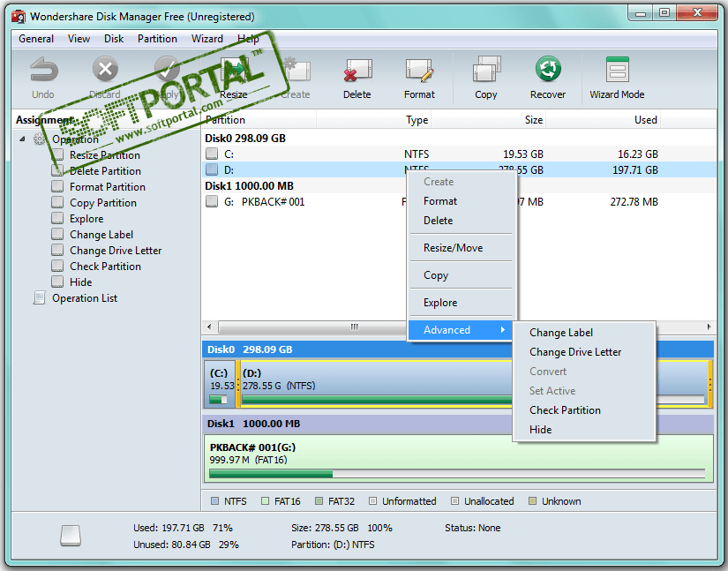Select PKBACK# 001(G:) block in Disk1 map
The width and height of the screenshot is (728, 571).
(458, 459)
